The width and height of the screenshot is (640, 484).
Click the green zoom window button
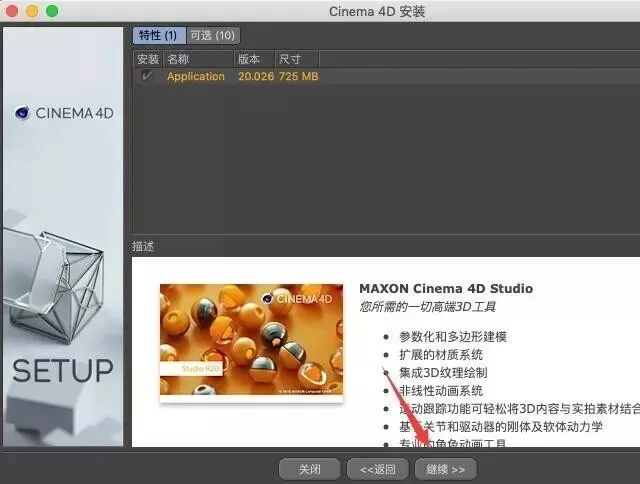52,11
